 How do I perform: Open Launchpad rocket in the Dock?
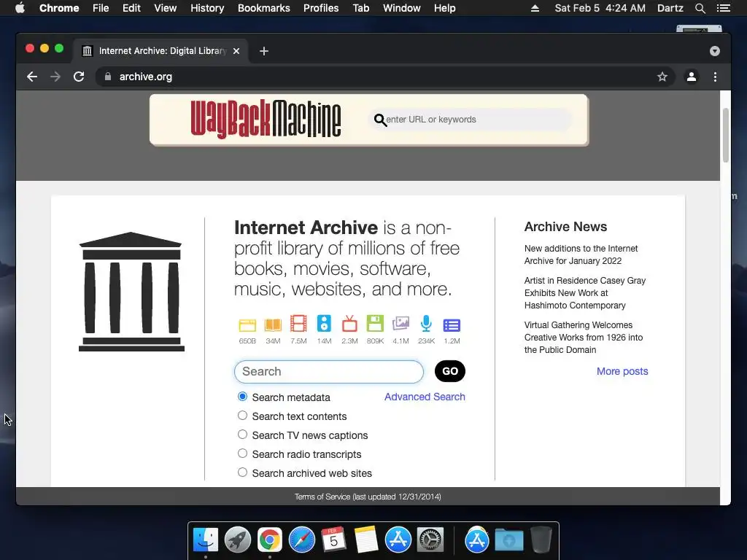click(x=238, y=540)
